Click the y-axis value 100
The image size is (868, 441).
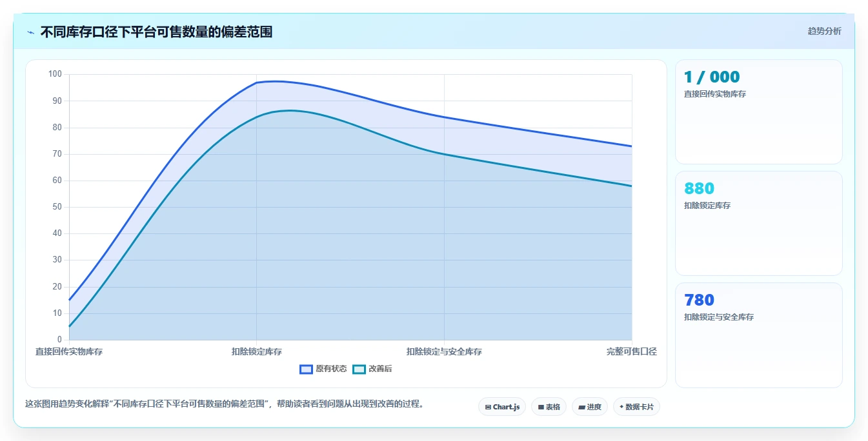coord(55,74)
